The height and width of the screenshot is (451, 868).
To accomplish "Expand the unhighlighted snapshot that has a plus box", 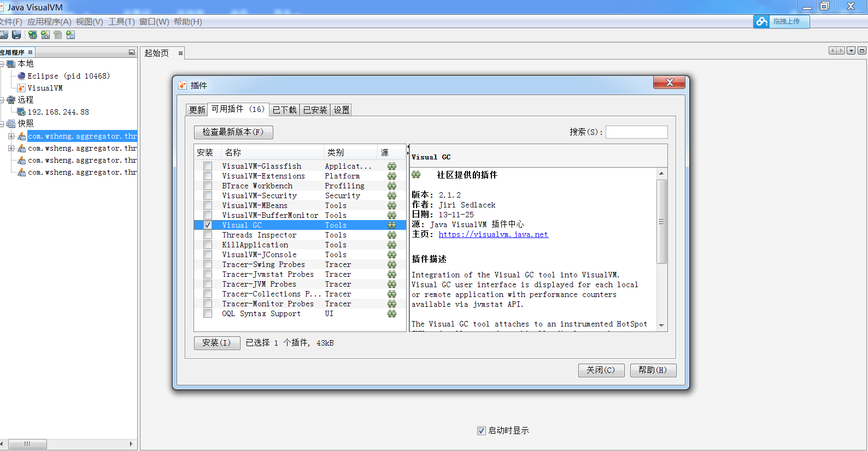I will (11, 148).
